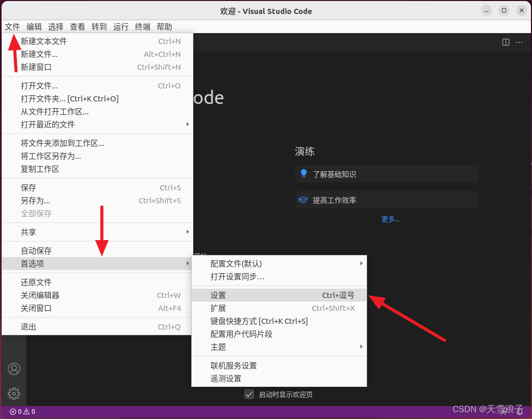Open the 查看 menu

[78, 27]
